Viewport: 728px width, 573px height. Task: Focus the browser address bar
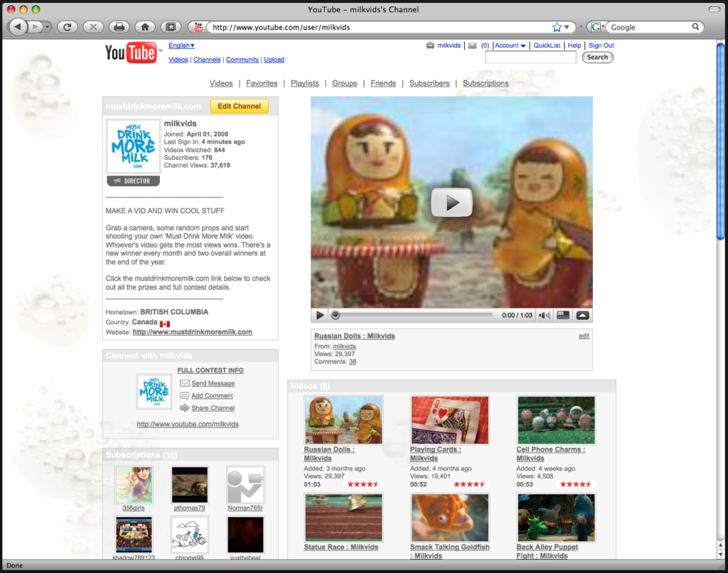click(x=380, y=27)
